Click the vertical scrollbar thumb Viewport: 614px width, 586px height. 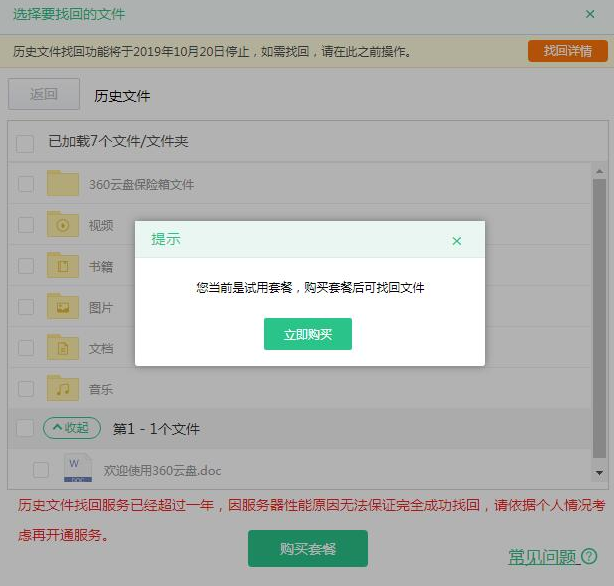tap(599, 318)
